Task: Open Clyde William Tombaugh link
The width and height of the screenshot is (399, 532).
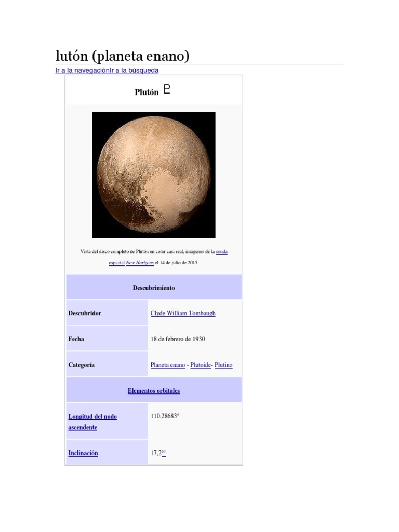Action: point(183,313)
